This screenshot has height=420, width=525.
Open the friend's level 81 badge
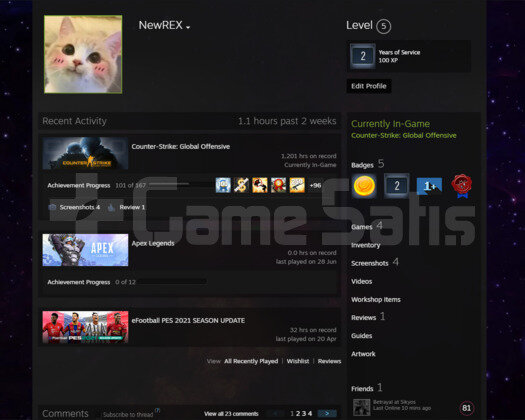466,408
